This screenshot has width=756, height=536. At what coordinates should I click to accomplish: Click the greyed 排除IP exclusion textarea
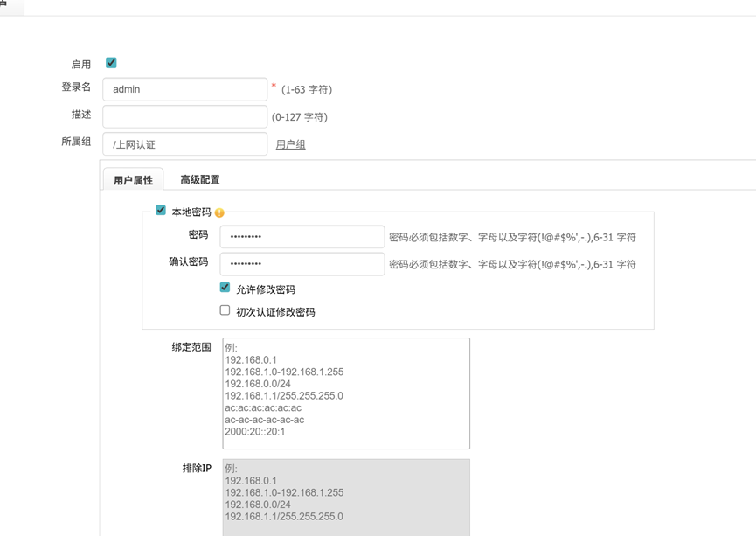click(346, 498)
